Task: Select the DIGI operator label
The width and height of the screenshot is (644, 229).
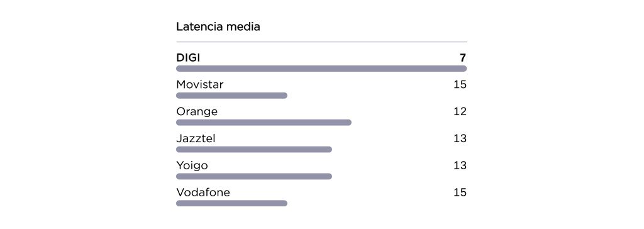Action: point(188,58)
